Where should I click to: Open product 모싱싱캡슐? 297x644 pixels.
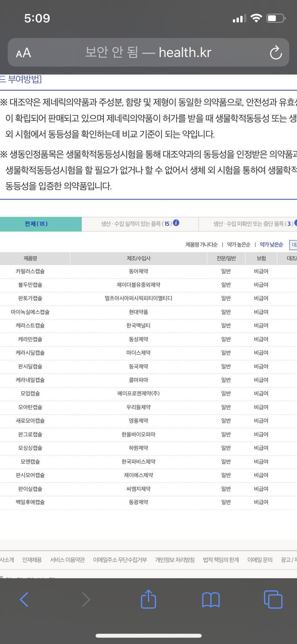(x=30, y=448)
